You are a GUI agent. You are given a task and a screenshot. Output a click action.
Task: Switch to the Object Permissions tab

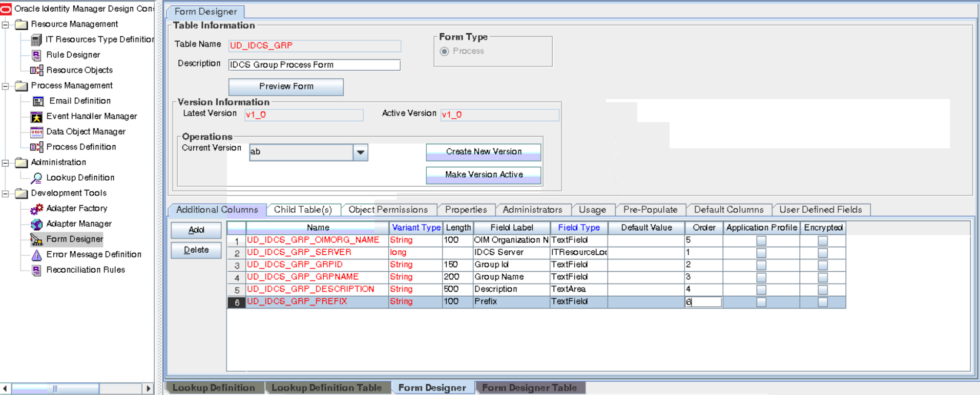tap(388, 210)
